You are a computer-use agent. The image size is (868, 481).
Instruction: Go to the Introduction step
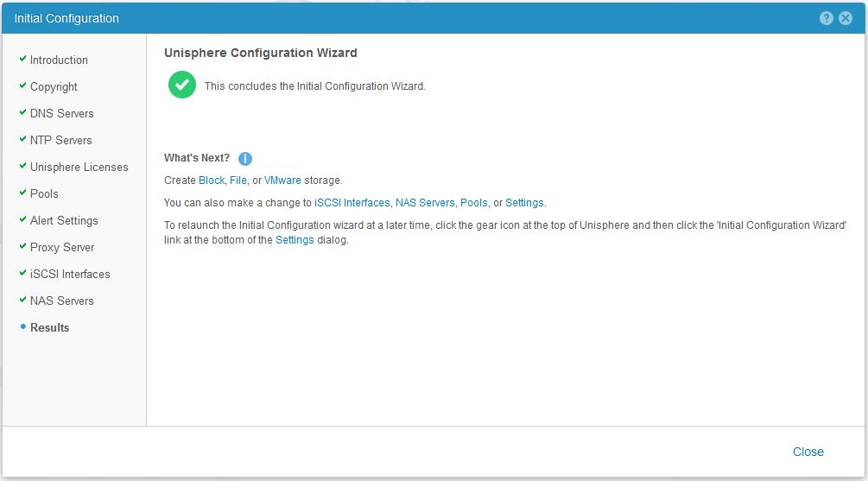point(59,60)
